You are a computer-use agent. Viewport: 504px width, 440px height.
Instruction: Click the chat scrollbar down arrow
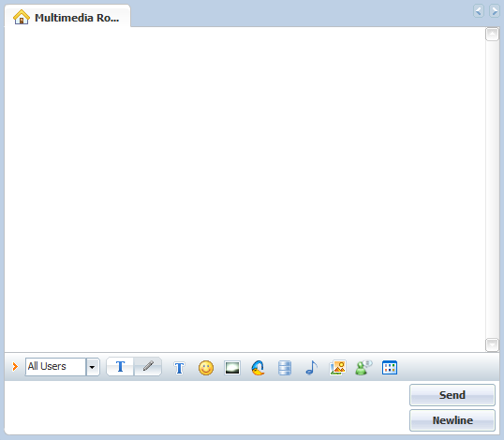[492, 345]
